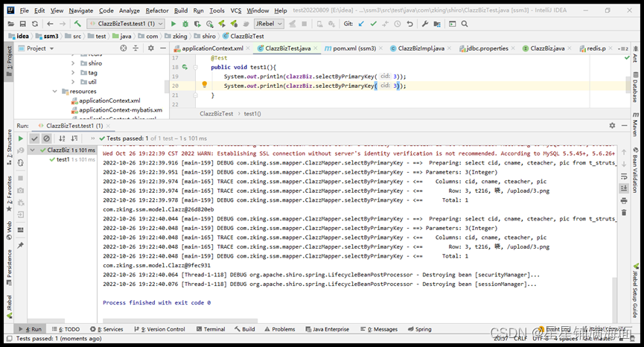Open Run panel gear settings
Image resolution: width=644 pixels, height=347 pixels.
[612, 125]
